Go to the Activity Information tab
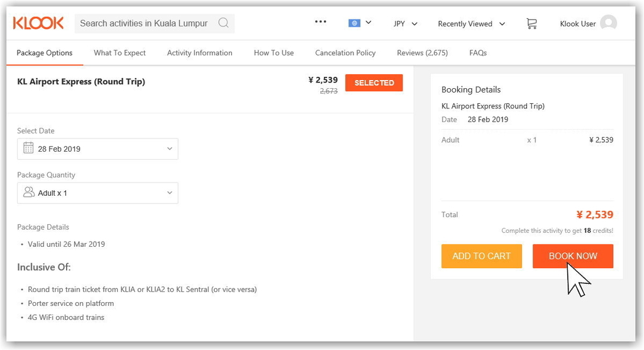 [199, 53]
